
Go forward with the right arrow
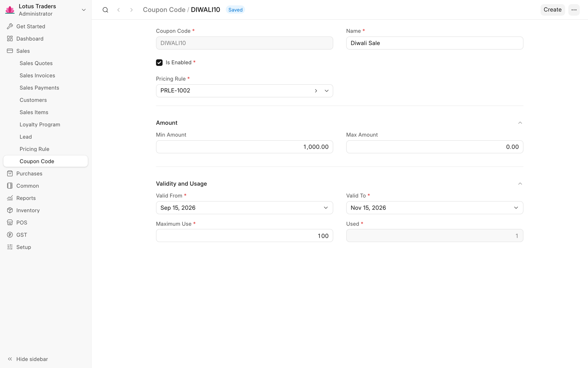131,10
